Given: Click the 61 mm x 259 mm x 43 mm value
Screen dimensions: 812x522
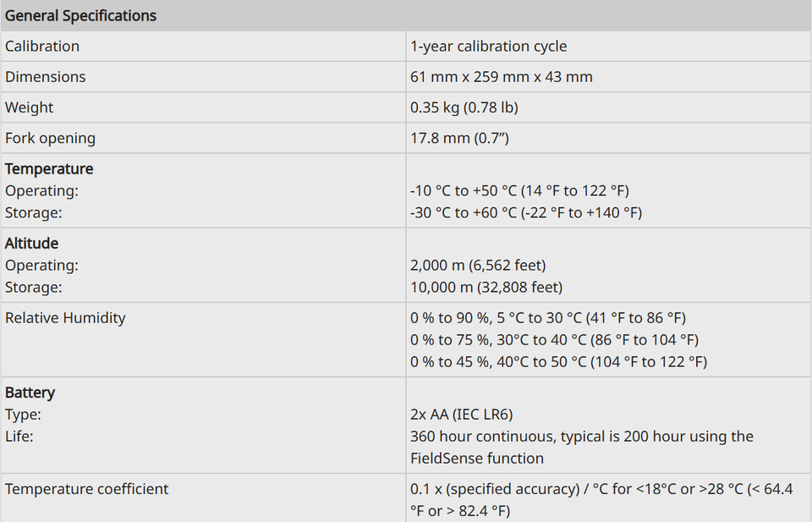Looking at the screenshot, I should point(502,77).
